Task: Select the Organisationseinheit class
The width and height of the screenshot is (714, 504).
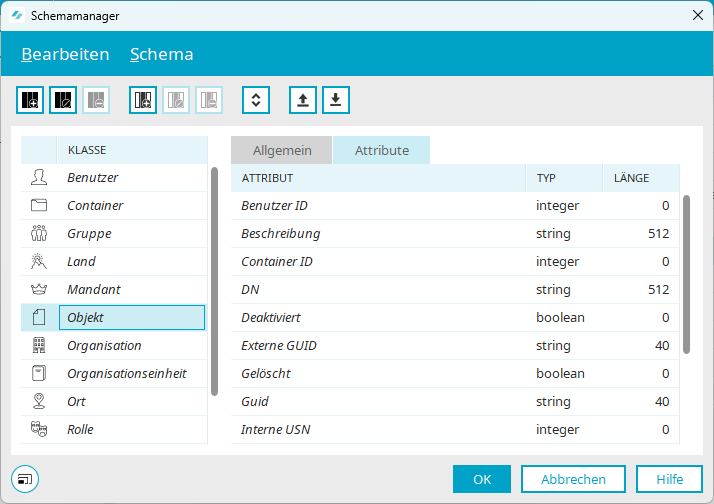Action: point(126,374)
